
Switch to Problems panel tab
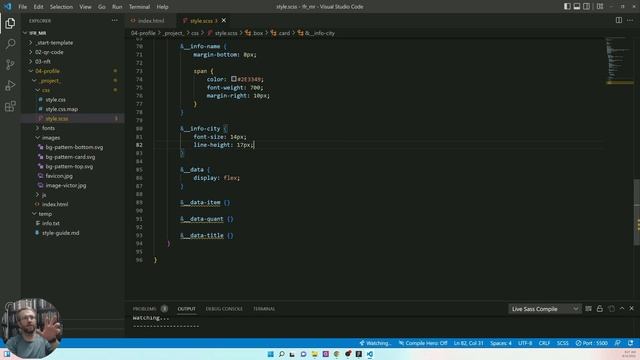[150, 309]
